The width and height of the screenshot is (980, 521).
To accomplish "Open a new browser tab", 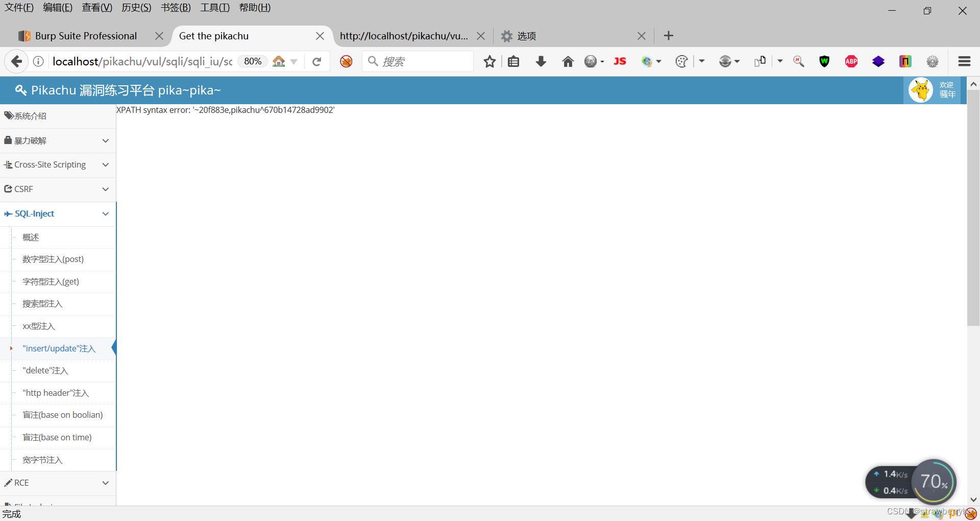I will point(668,35).
